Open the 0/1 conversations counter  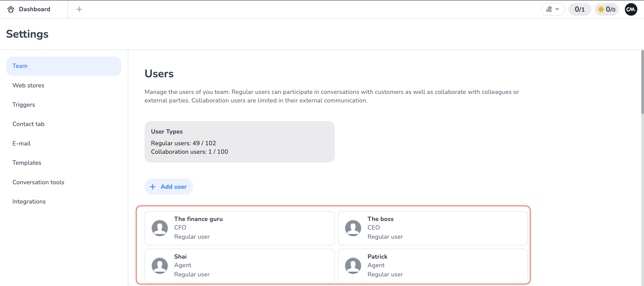click(x=579, y=9)
